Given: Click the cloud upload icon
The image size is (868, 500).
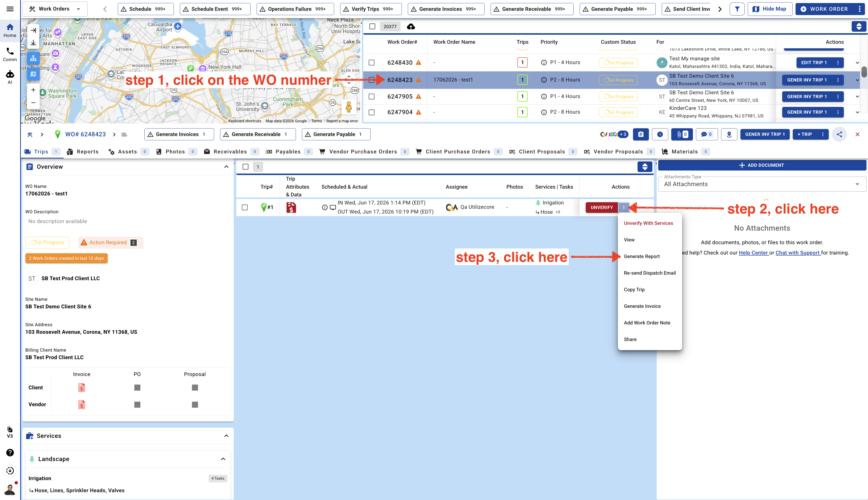Looking at the screenshot, I should (x=411, y=26).
